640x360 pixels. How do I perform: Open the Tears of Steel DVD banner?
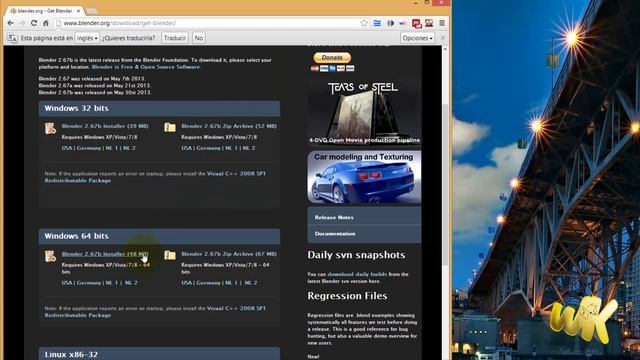[364, 111]
